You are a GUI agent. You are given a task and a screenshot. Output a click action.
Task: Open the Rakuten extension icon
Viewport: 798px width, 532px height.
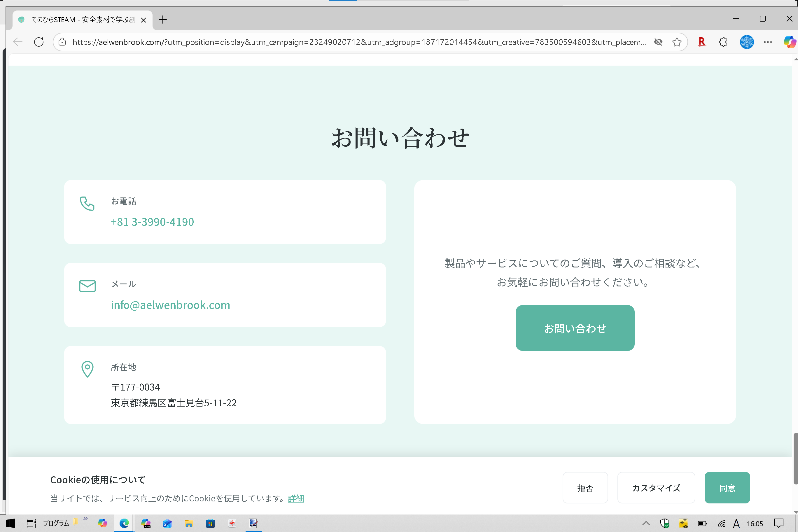click(702, 42)
